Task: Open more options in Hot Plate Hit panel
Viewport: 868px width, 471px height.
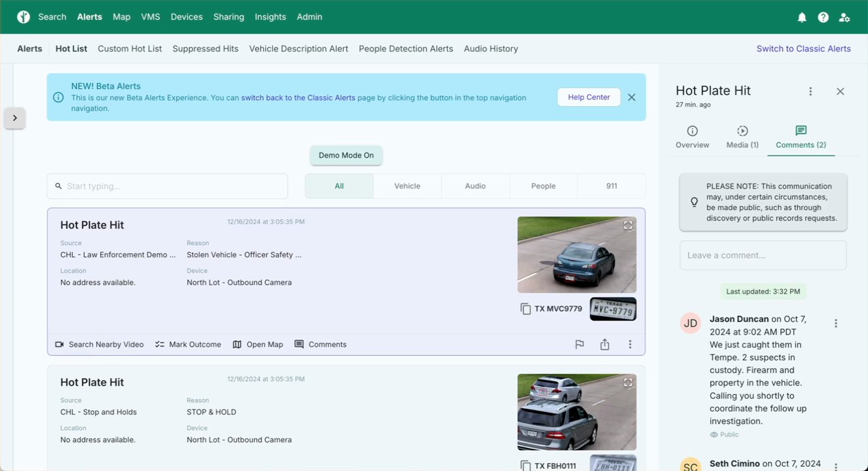Action: [x=810, y=92]
